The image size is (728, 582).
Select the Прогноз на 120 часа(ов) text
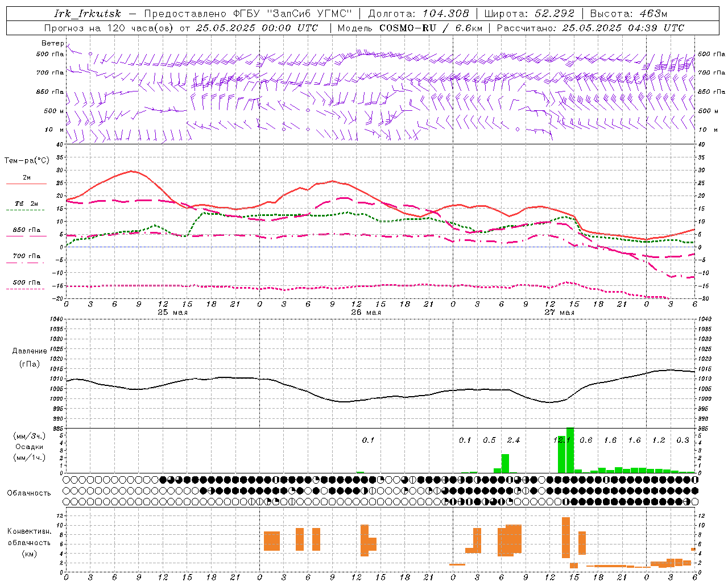pos(109,28)
